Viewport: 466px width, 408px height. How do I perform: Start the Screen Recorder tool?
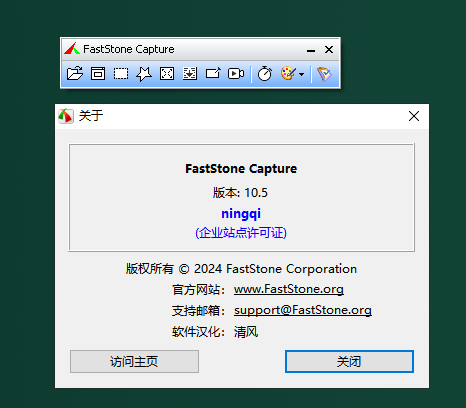point(236,73)
